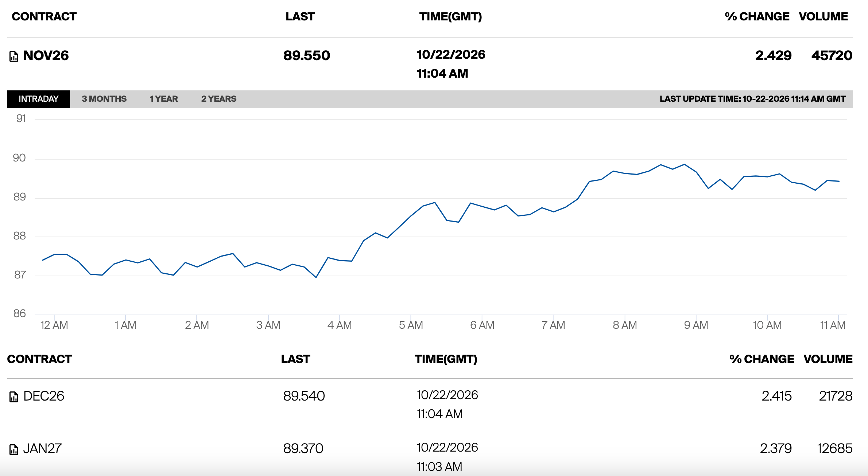Click the DEC26 last price 89.540
Image resolution: width=868 pixels, height=476 pixels.
click(x=304, y=396)
